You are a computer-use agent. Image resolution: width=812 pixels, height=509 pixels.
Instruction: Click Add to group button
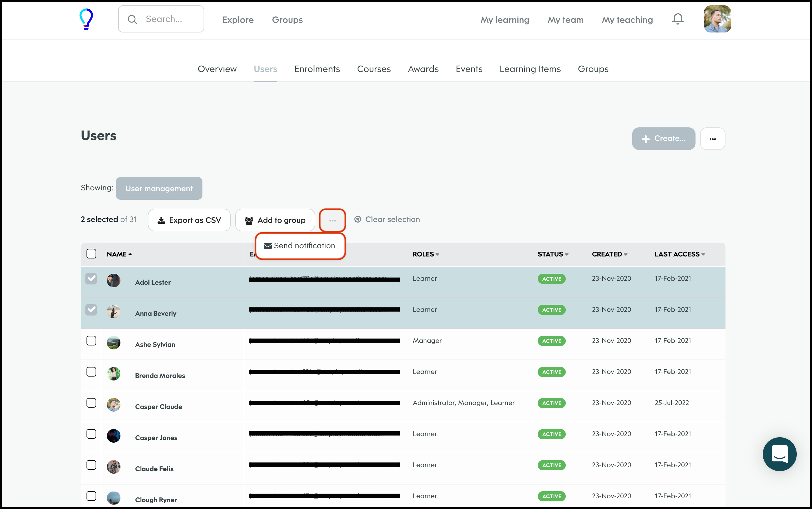click(x=275, y=220)
